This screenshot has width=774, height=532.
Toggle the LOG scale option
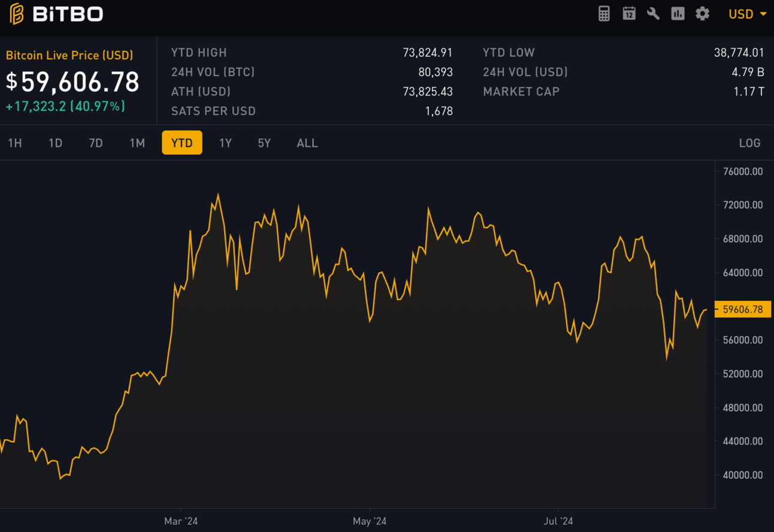click(x=749, y=143)
